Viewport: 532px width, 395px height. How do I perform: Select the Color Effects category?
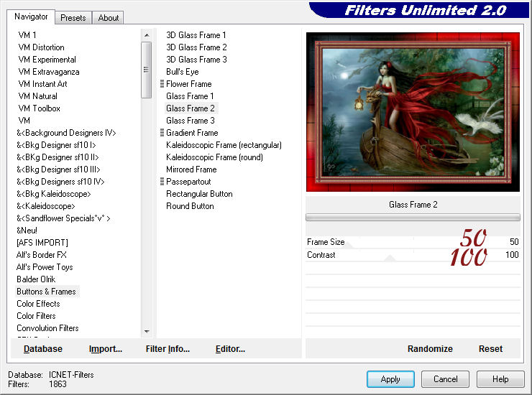[38, 304]
